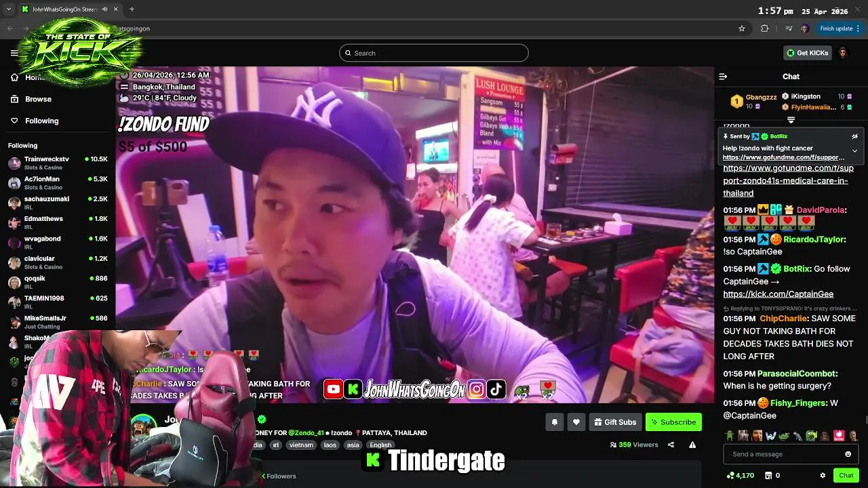Toggle stream notifications bell
The width and height of the screenshot is (868, 488).
[554, 422]
